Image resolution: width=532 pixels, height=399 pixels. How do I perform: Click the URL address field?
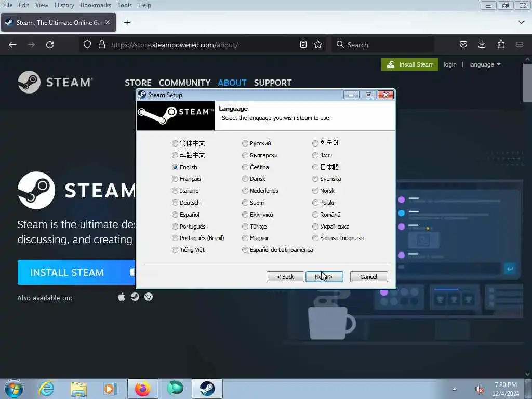[202, 45]
